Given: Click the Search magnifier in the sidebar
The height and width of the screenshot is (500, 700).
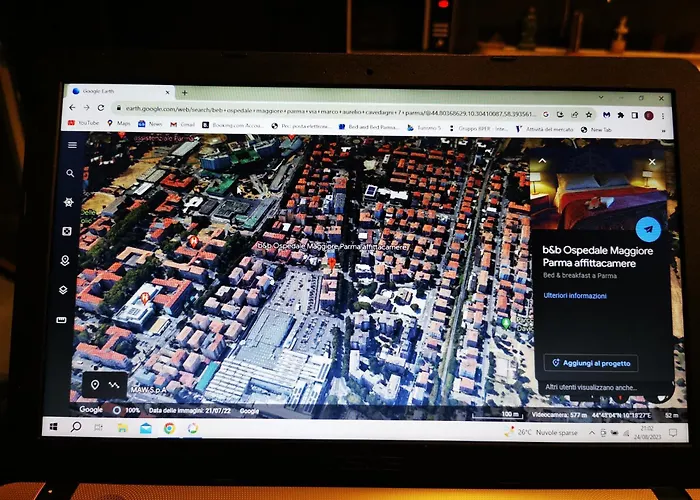Looking at the screenshot, I should [71, 174].
